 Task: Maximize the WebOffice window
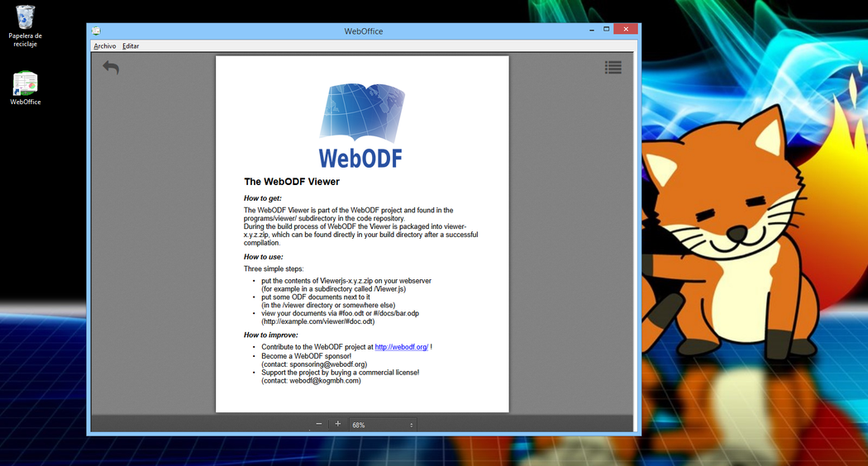coord(606,30)
